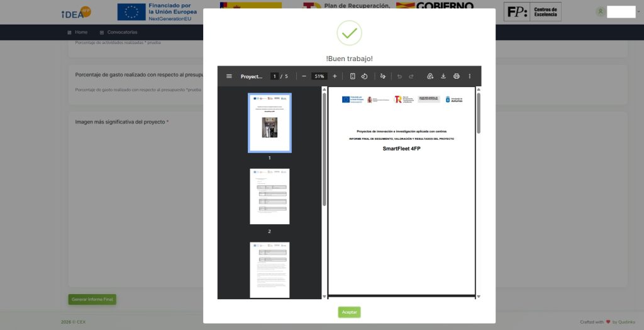Image resolution: width=644 pixels, height=330 pixels.
Task: Go to Convocatorias in navigation bar
Action: (118, 32)
